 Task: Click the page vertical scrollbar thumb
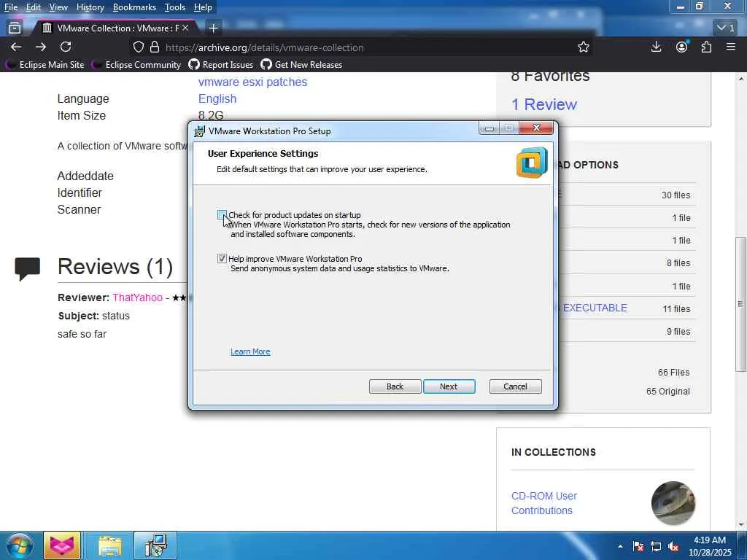click(x=740, y=304)
